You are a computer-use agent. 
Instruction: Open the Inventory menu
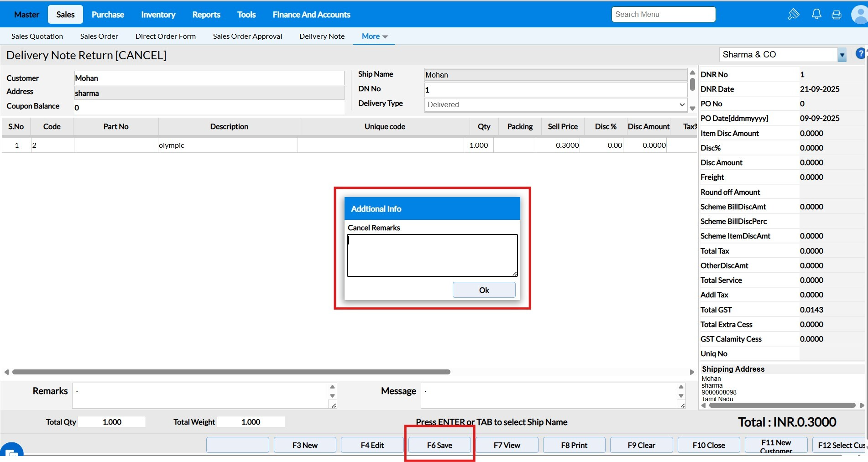coord(158,15)
